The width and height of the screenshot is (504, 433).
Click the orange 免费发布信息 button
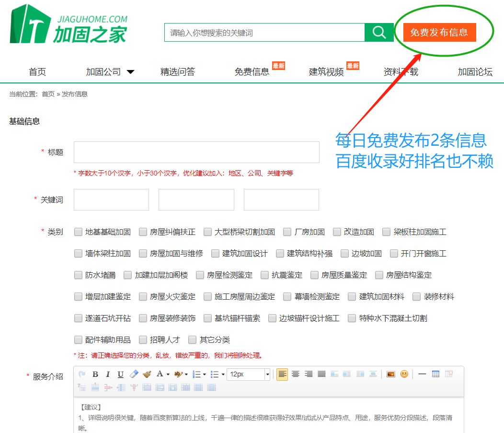point(439,33)
